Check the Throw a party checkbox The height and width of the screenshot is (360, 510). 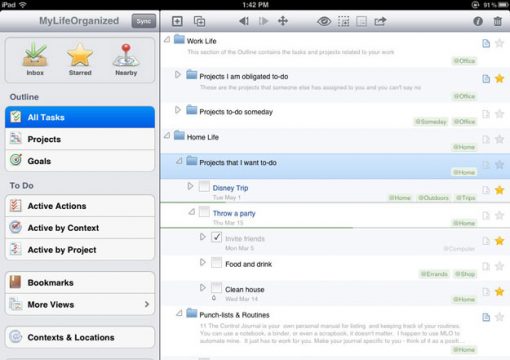[x=204, y=212]
